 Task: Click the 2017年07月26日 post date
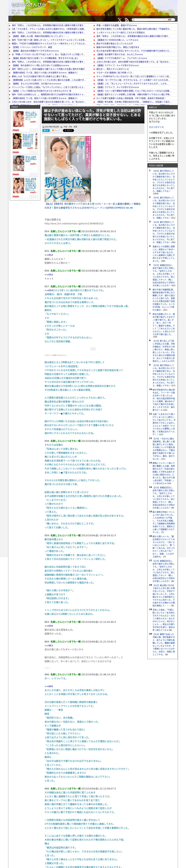click(x=52, y=127)
